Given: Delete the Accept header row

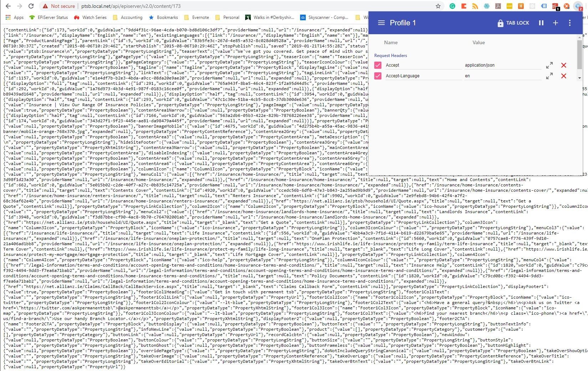Looking at the screenshot, I should 564,65.
